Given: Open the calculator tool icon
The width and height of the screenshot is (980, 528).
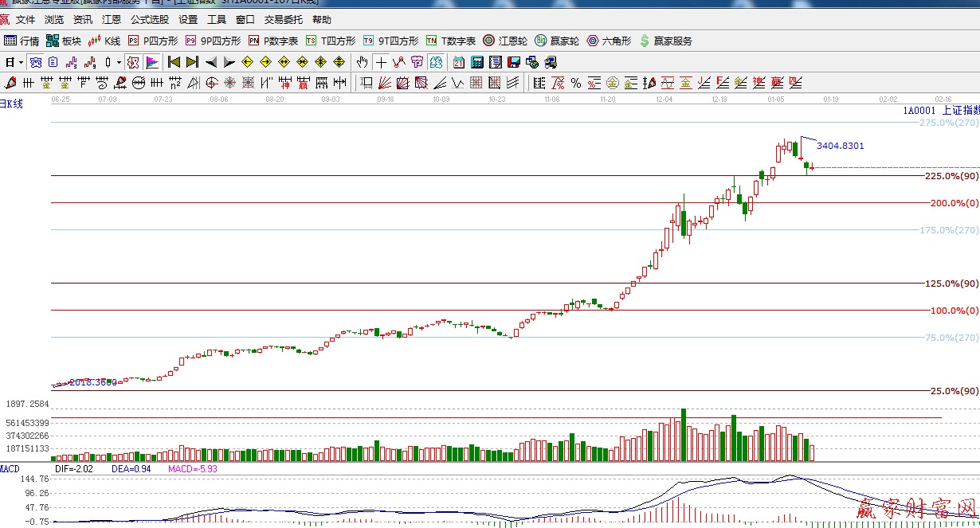Looking at the screenshot, I should tap(477, 62).
